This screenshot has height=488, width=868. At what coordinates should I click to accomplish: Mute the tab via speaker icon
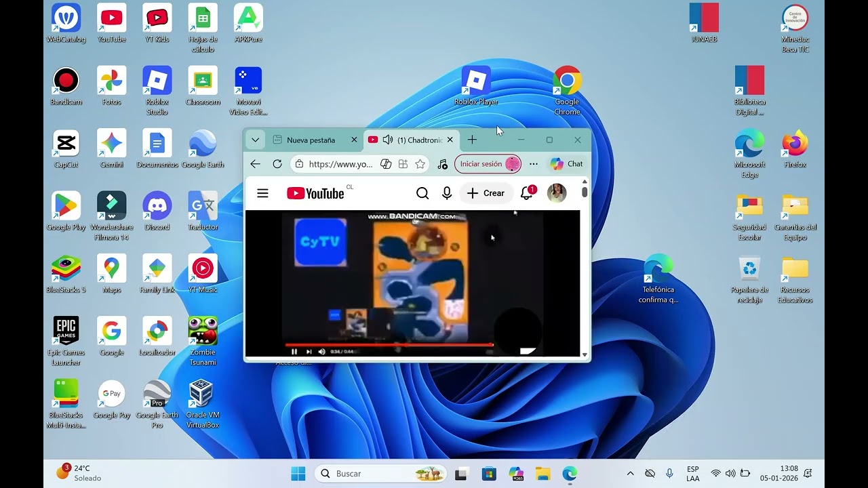387,140
